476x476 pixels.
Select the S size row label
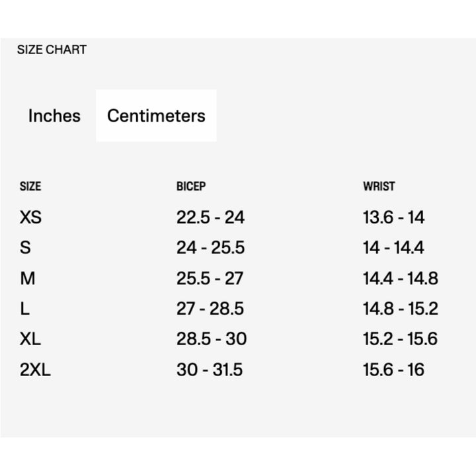26,248
